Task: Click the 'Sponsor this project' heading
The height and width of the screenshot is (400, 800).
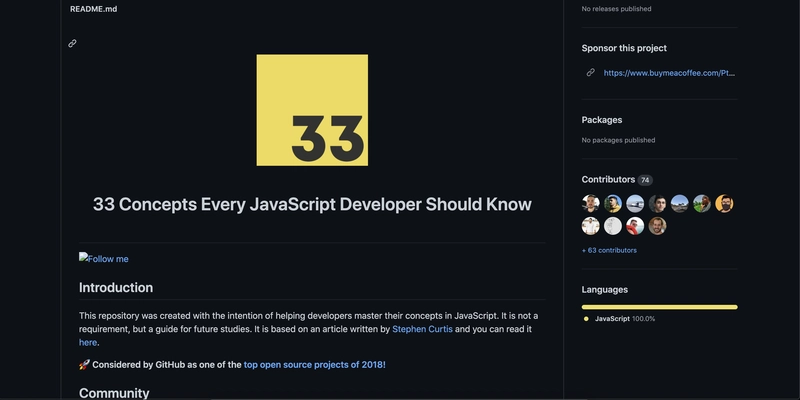Action: point(624,48)
